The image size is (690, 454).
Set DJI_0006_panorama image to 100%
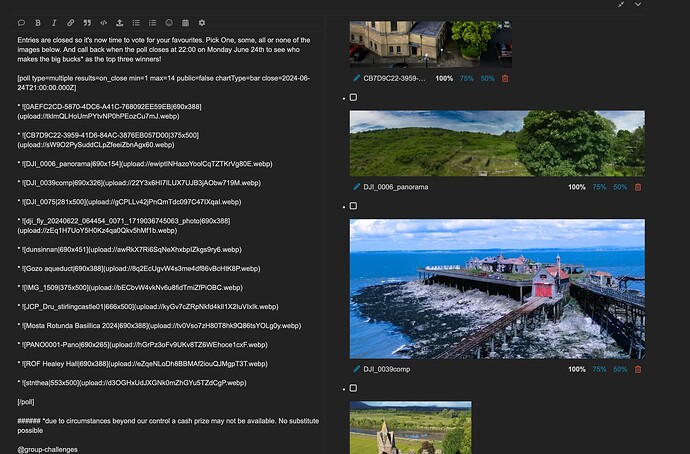(x=576, y=187)
